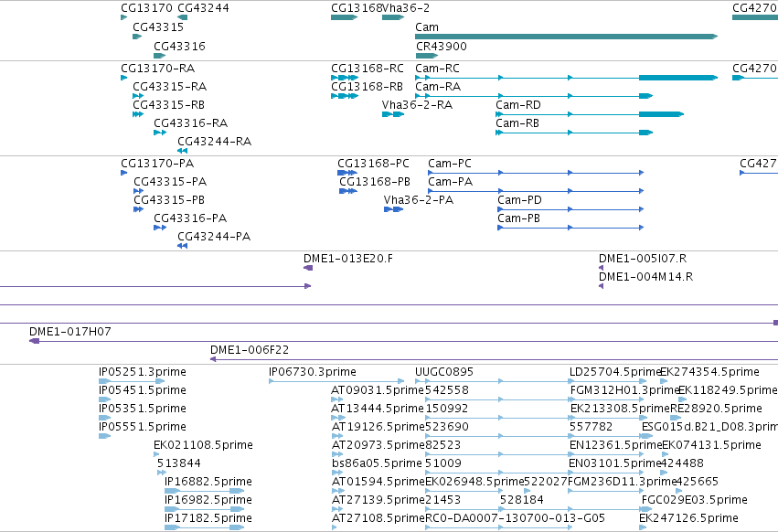Click the CG13168 gene glyph
Viewport: 778px width, 532px height.
click(x=344, y=17)
